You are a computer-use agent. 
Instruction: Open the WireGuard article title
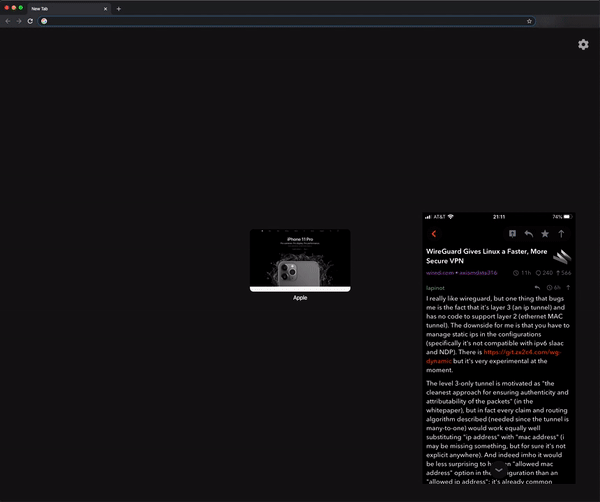486,256
